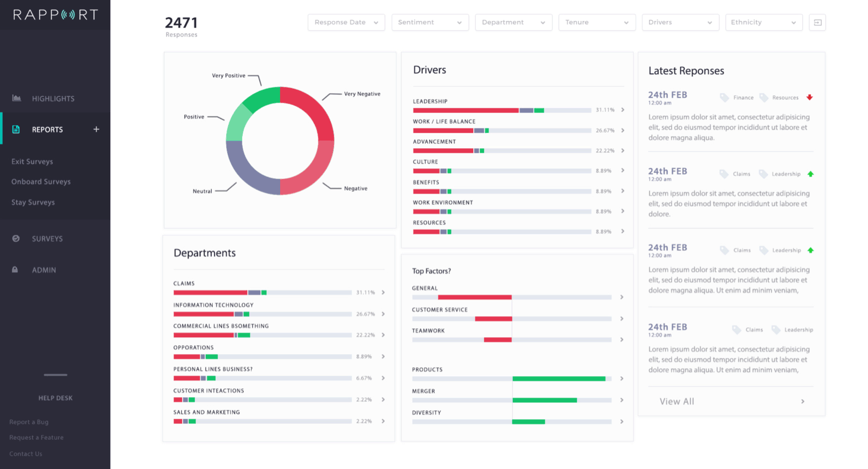Image resolution: width=868 pixels, height=469 pixels.
Task: Select Stay Surveys in sidebar
Action: [x=33, y=202]
